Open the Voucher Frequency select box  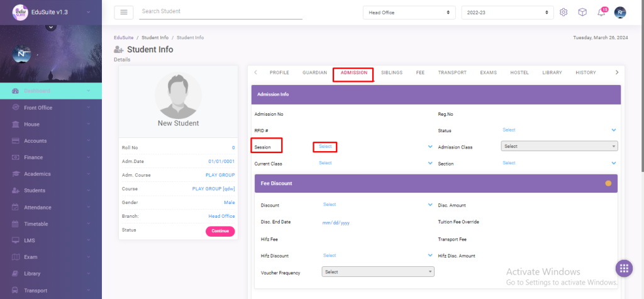377,272
